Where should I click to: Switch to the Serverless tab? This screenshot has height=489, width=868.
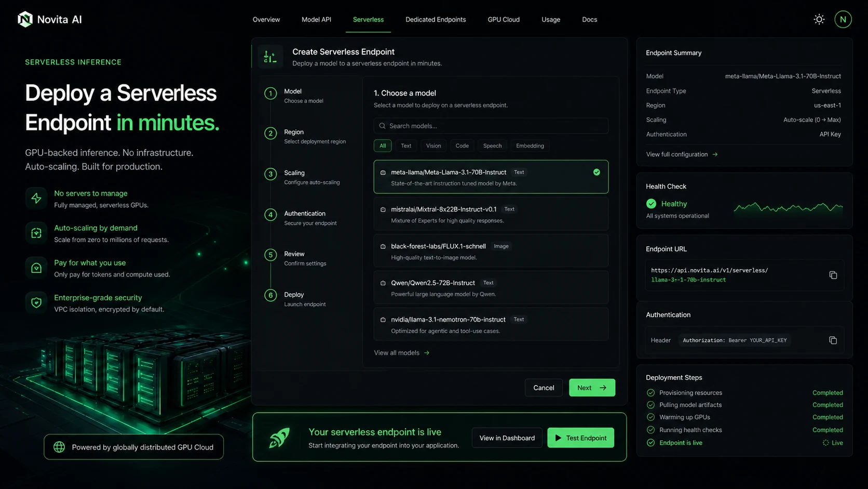[x=368, y=20]
